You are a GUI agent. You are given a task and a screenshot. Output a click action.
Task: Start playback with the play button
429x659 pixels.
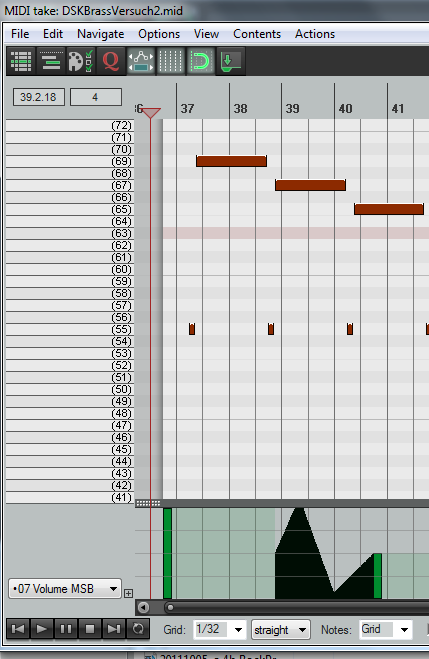42,629
